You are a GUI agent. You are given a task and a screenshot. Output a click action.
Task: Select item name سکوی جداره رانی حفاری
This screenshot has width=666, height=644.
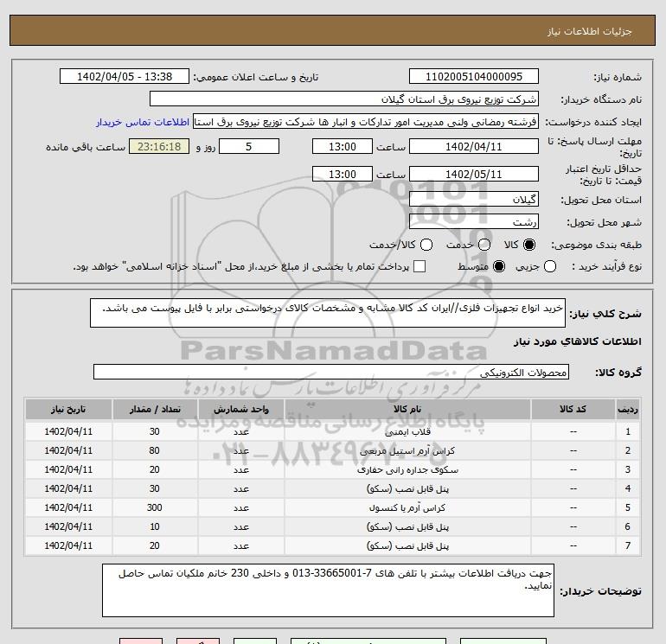pyautogui.click(x=407, y=470)
